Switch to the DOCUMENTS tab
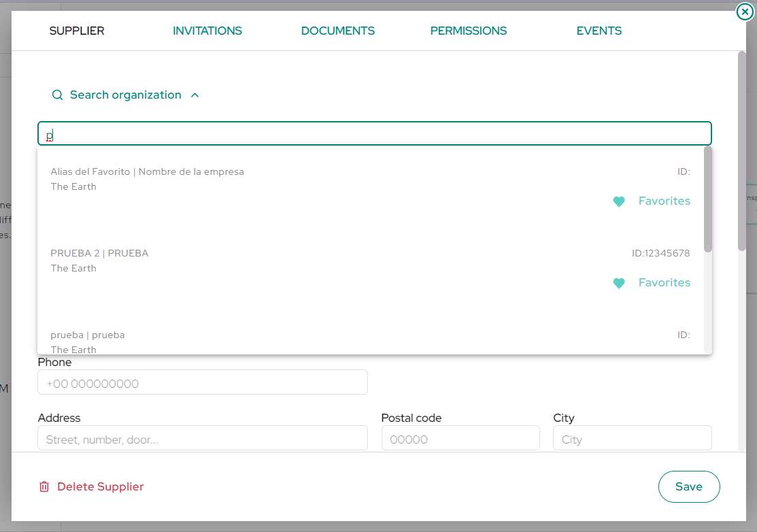This screenshot has height=532, width=757. pos(338,31)
